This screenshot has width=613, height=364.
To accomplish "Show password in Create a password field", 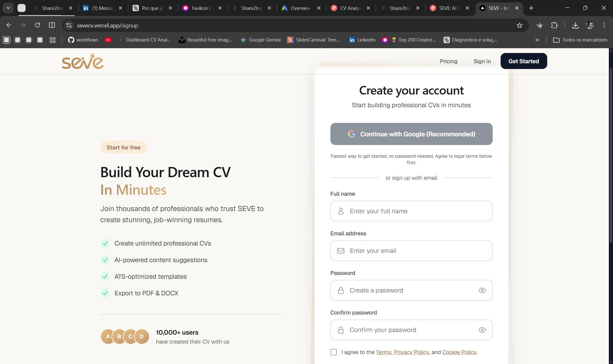I will [x=482, y=290].
